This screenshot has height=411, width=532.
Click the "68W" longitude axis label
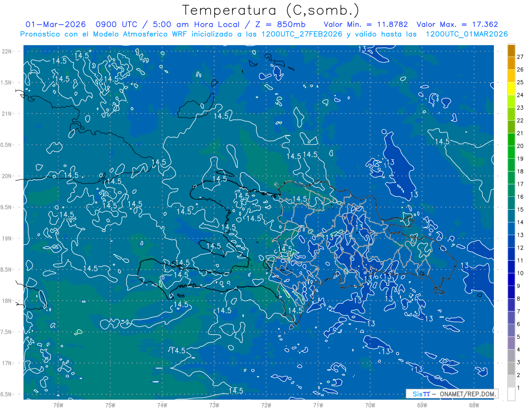point(474,405)
